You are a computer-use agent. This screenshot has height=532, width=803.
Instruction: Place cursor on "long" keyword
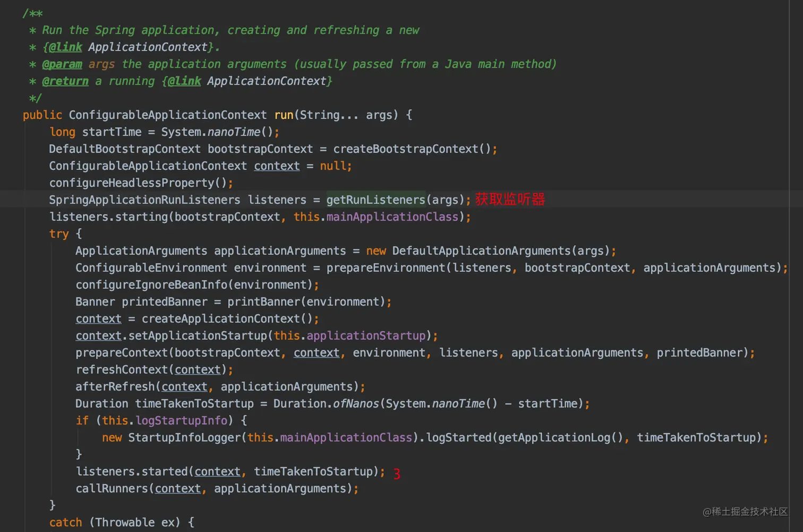point(62,132)
